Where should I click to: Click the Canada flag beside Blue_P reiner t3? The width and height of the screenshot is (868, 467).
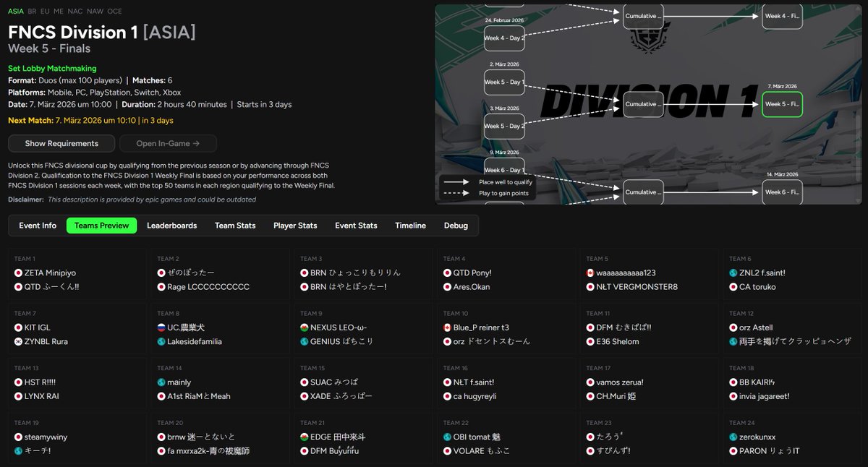coord(448,327)
